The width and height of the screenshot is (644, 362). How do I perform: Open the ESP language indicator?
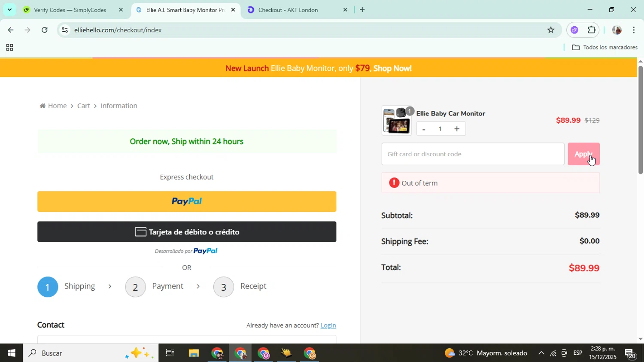coord(578,353)
